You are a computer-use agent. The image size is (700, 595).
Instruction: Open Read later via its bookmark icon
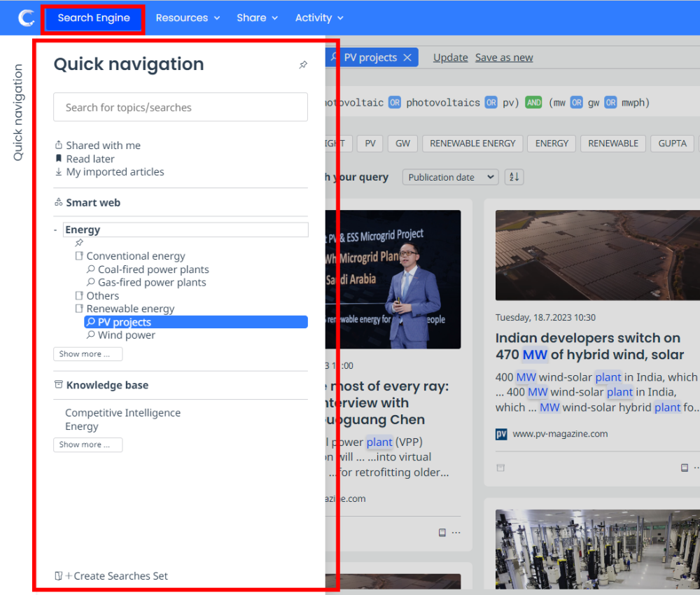59,159
